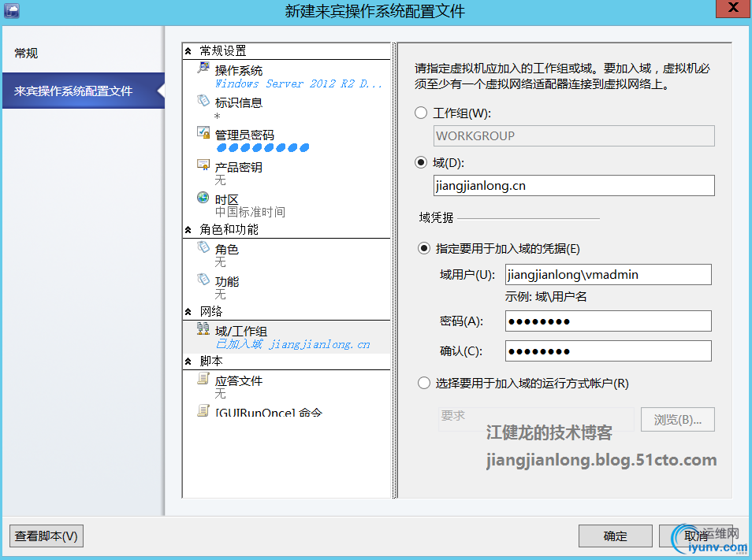Click the OK (确定) button
This screenshot has height=560, width=752.
616,536
